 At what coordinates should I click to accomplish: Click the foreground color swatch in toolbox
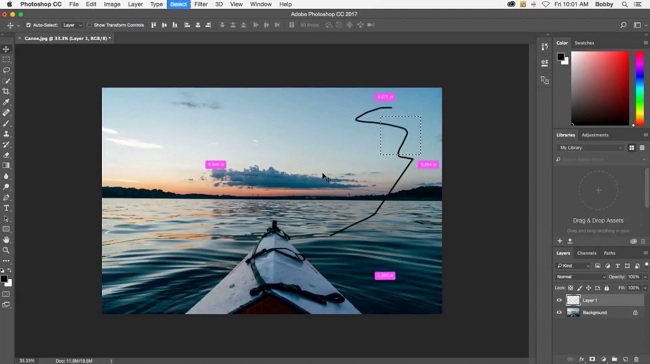(x=4, y=279)
